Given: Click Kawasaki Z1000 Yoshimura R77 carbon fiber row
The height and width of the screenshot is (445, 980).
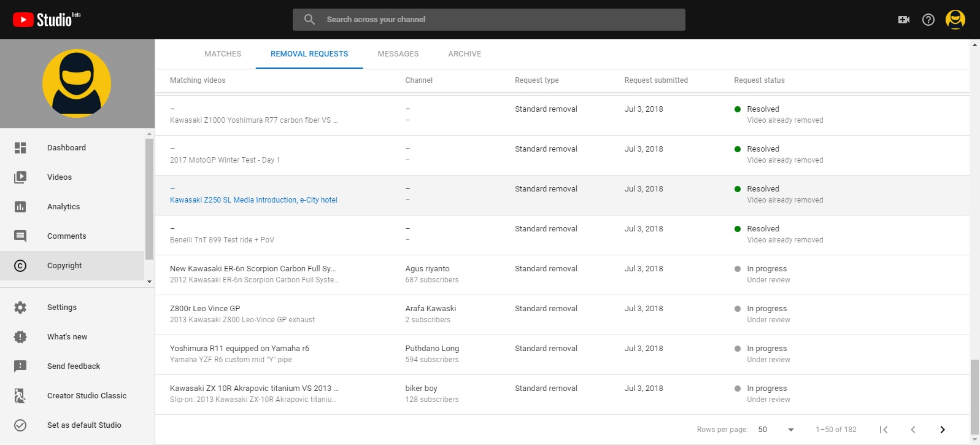Looking at the screenshot, I should (562, 115).
